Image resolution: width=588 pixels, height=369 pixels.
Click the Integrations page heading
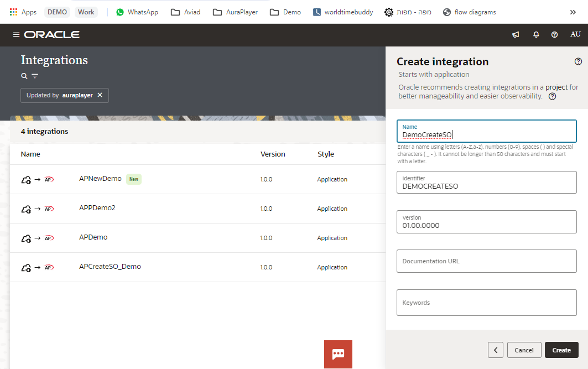tap(54, 60)
